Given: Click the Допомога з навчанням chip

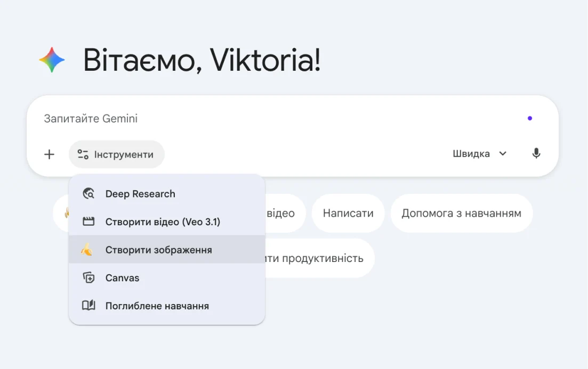Looking at the screenshot, I should pyautogui.click(x=461, y=213).
